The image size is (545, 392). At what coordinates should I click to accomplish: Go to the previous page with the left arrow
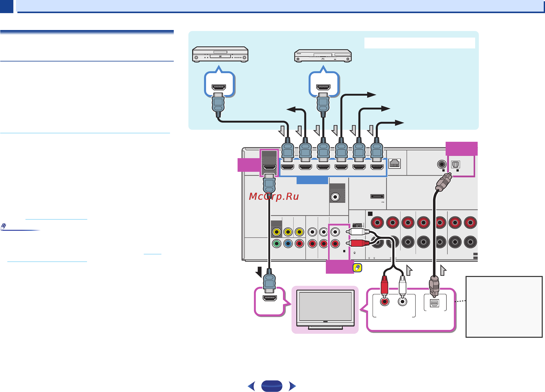[x=252, y=386]
